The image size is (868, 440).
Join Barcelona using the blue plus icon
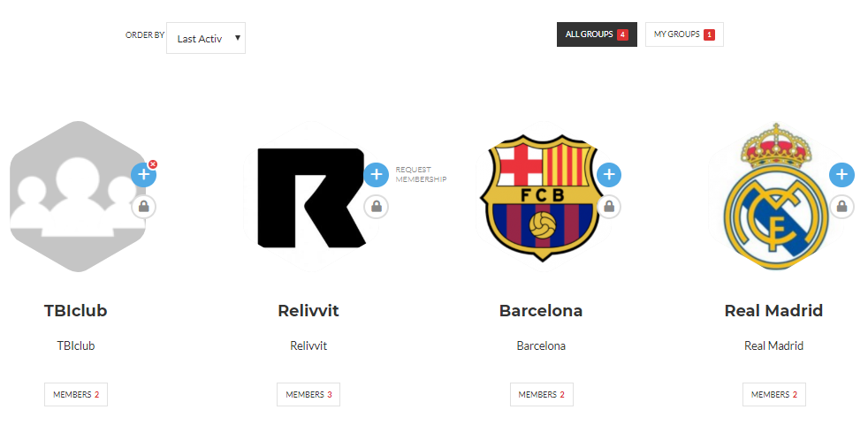click(x=609, y=175)
